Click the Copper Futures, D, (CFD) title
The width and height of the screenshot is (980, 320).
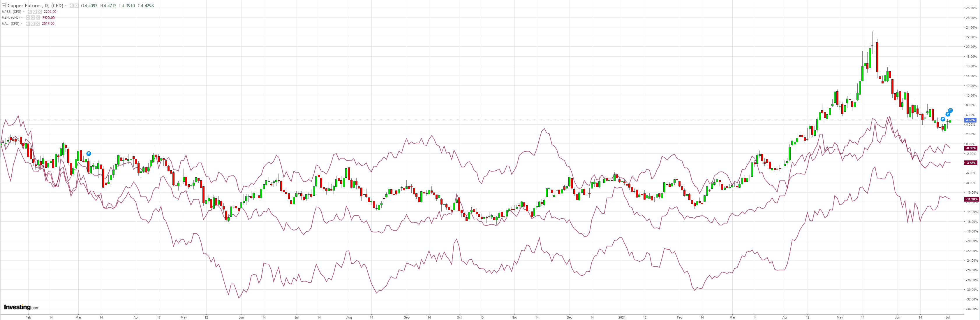click(x=35, y=6)
